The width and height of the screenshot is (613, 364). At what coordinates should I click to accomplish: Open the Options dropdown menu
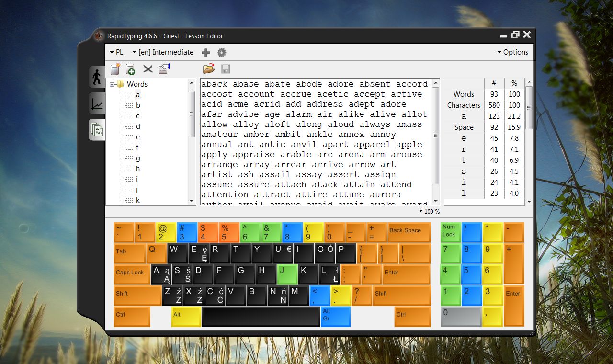[512, 52]
